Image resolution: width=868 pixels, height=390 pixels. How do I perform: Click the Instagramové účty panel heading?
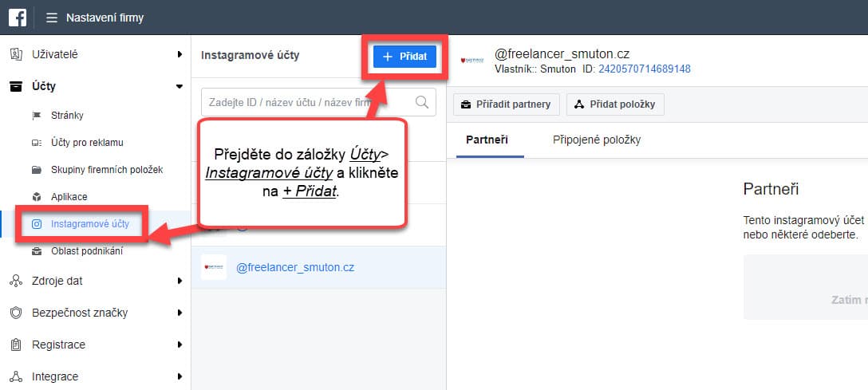251,56
